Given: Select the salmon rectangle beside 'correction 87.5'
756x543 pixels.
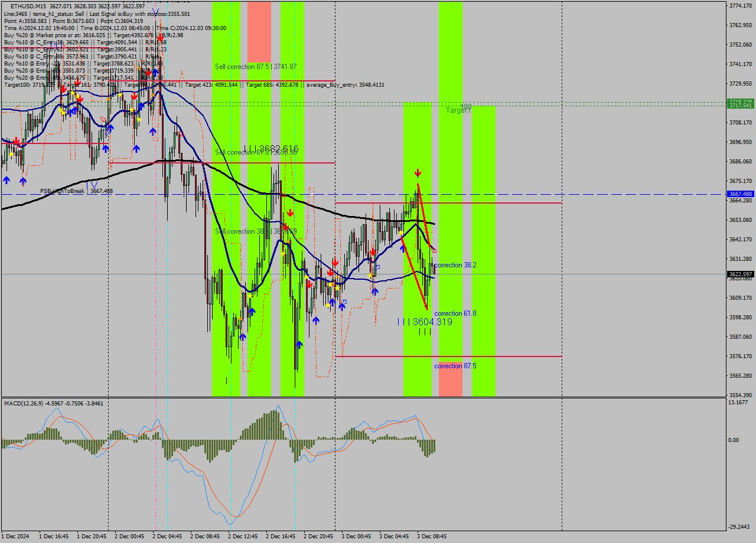Looking at the screenshot, I should 451,379.
